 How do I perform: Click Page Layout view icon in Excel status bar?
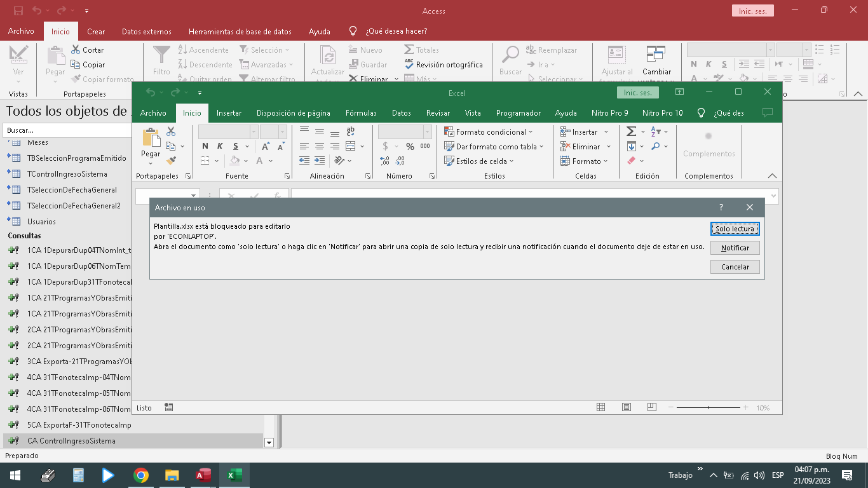(627, 407)
